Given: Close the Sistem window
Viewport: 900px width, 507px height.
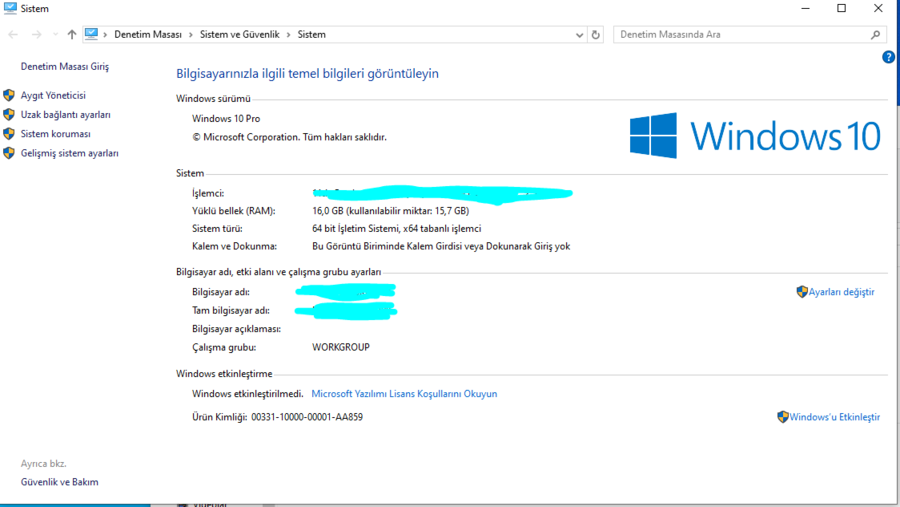Looking at the screenshot, I should click(878, 9).
